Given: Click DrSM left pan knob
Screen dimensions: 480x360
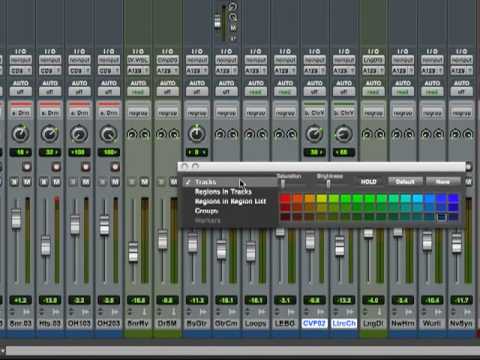Looking at the screenshot, I should tap(161, 134).
